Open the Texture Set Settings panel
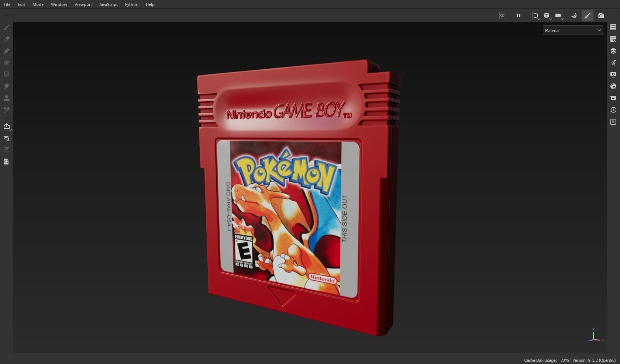 [613, 39]
